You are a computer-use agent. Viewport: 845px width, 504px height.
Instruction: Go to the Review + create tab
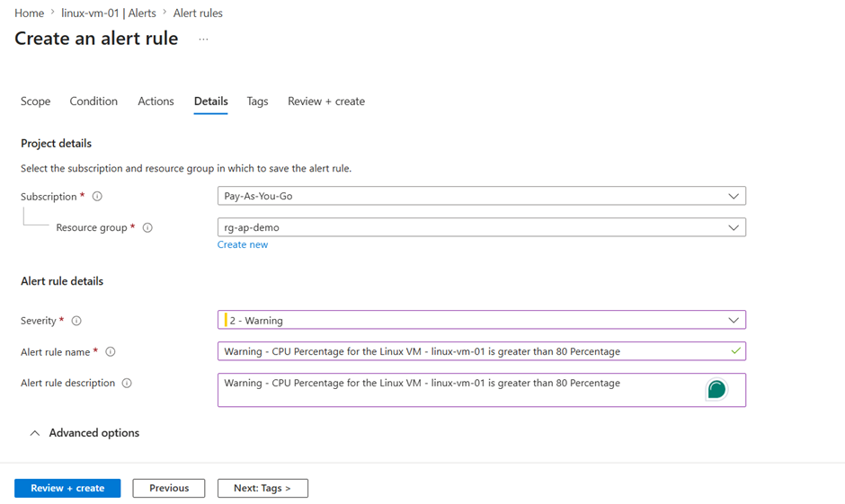point(326,102)
